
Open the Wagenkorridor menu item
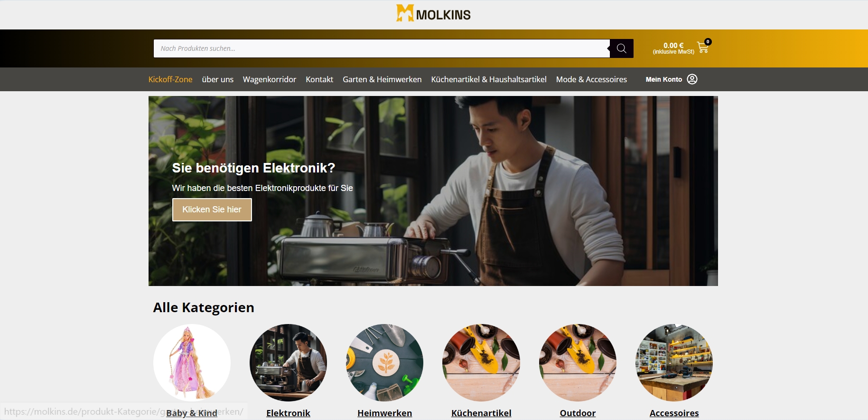point(270,79)
